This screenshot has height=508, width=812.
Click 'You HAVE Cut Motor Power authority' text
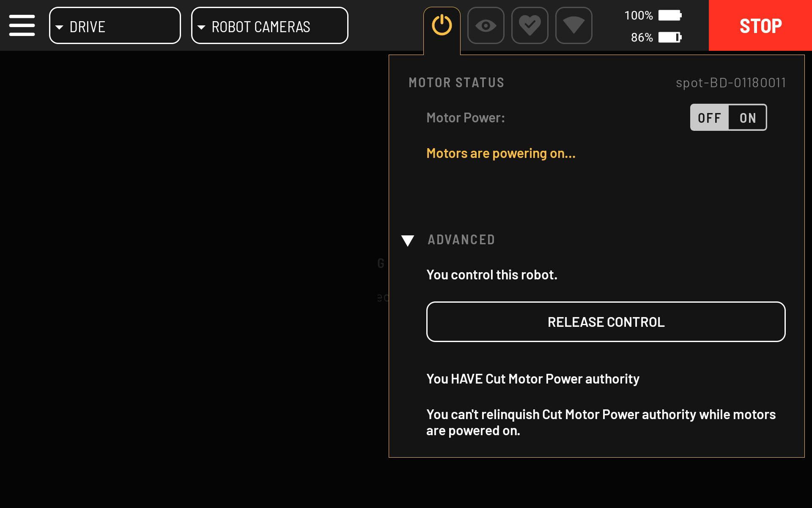(x=532, y=379)
